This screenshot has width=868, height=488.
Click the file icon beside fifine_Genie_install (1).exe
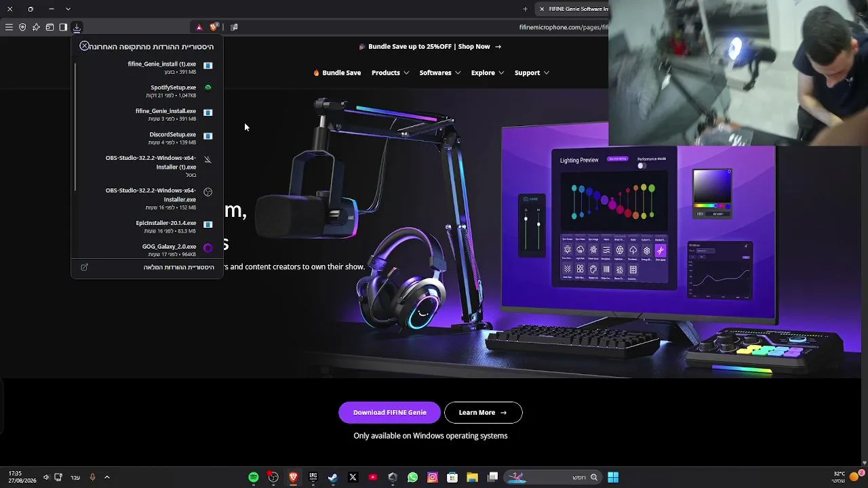pos(208,66)
